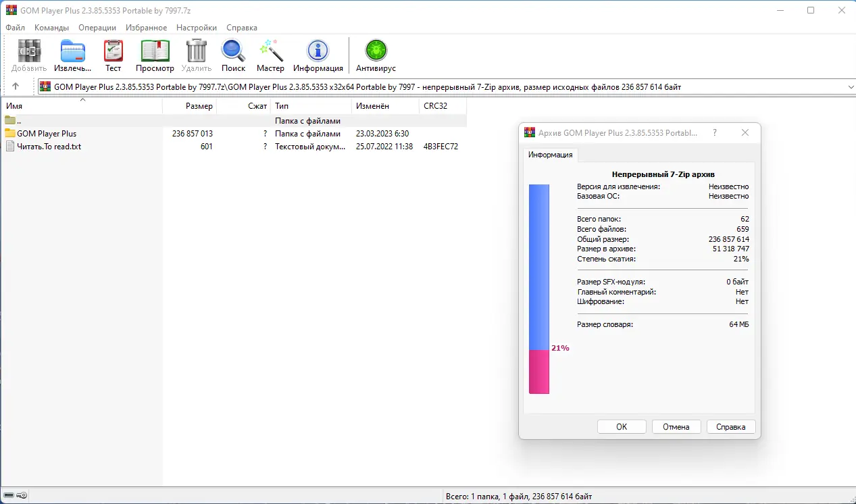Click WinRAR icon in dialog title bar
Viewport: 856px width, 504px height.
[x=530, y=133]
